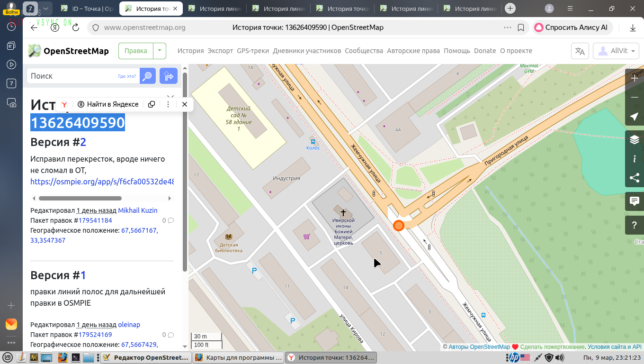Screen dimensions: 644x364
Task: Click the query features question mark icon
Action: [x=635, y=225]
